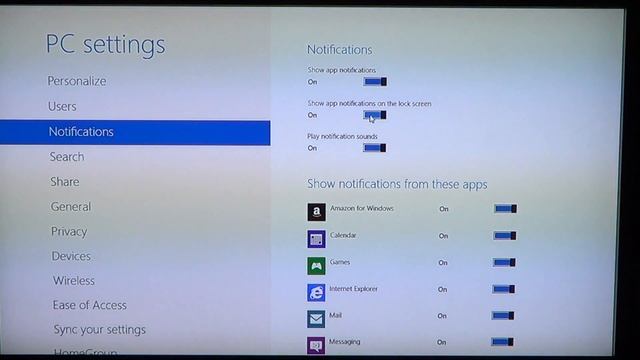
Task: Click the Play notification sounds label
Action: (342, 136)
